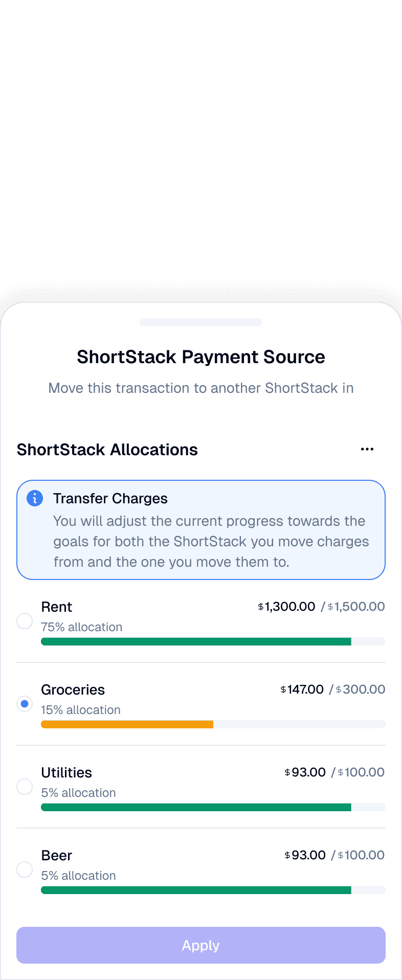Screen dimensions: 402x980
Task: Tap the Apply button
Action: click(x=201, y=945)
